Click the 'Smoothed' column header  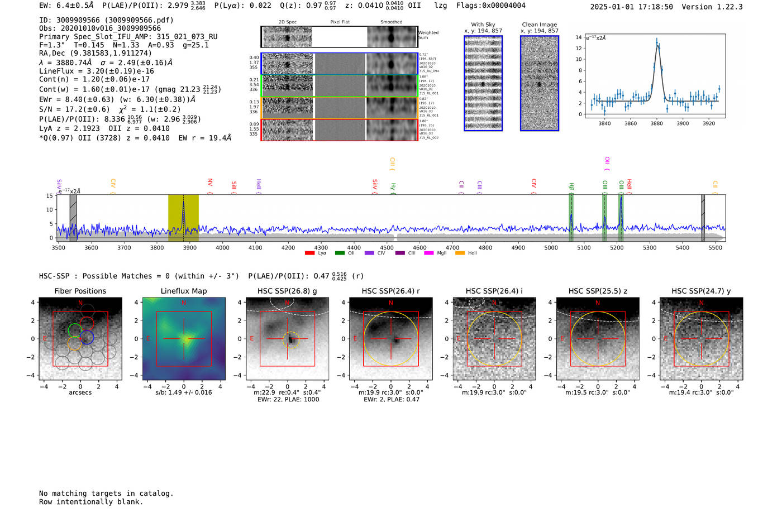coord(392,22)
